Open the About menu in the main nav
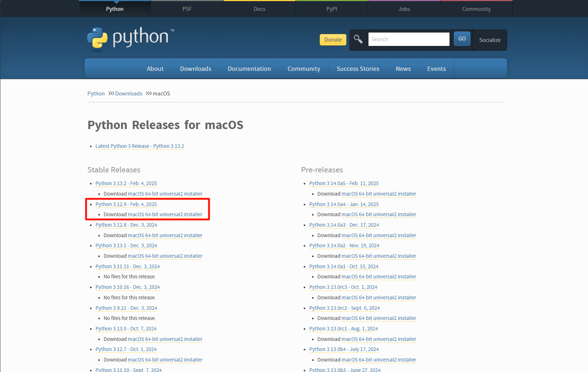 (x=155, y=69)
